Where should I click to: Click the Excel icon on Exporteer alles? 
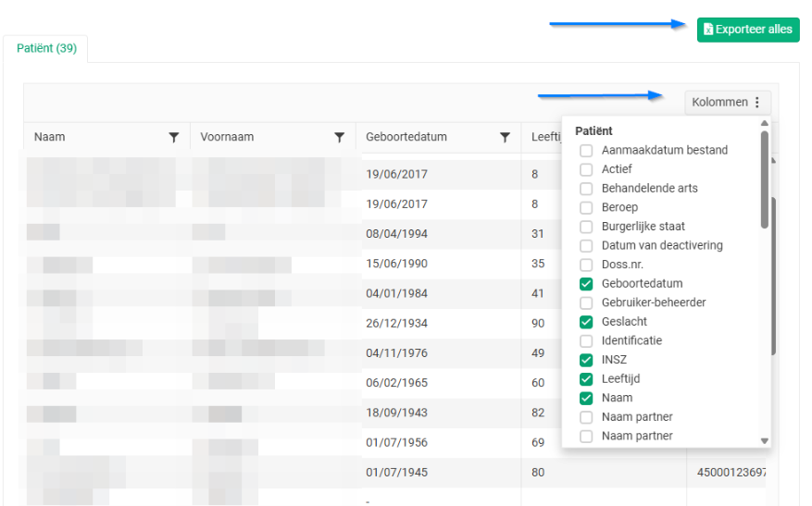(x=708, y=30)
